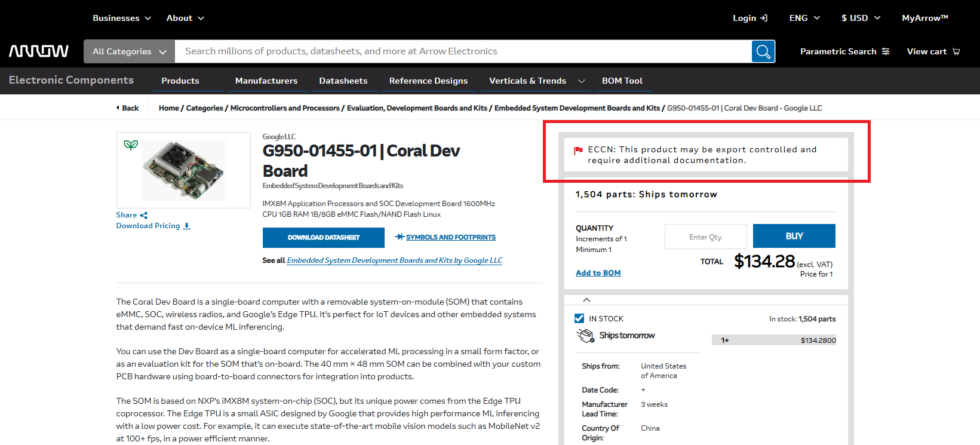
Task: Click the symbols and footprints icon
Action: point(400,237)
